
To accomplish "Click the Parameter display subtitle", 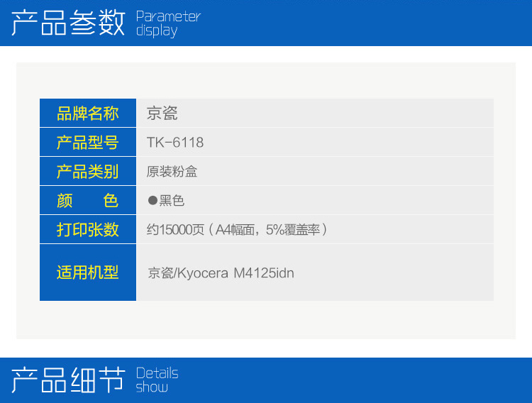I will pos(168,23).
